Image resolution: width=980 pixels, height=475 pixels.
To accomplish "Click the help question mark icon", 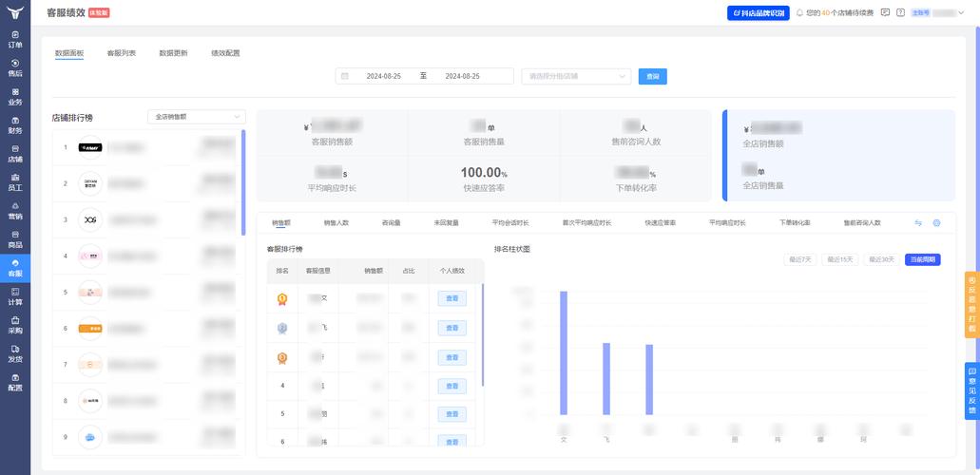I will pos(900,13).
